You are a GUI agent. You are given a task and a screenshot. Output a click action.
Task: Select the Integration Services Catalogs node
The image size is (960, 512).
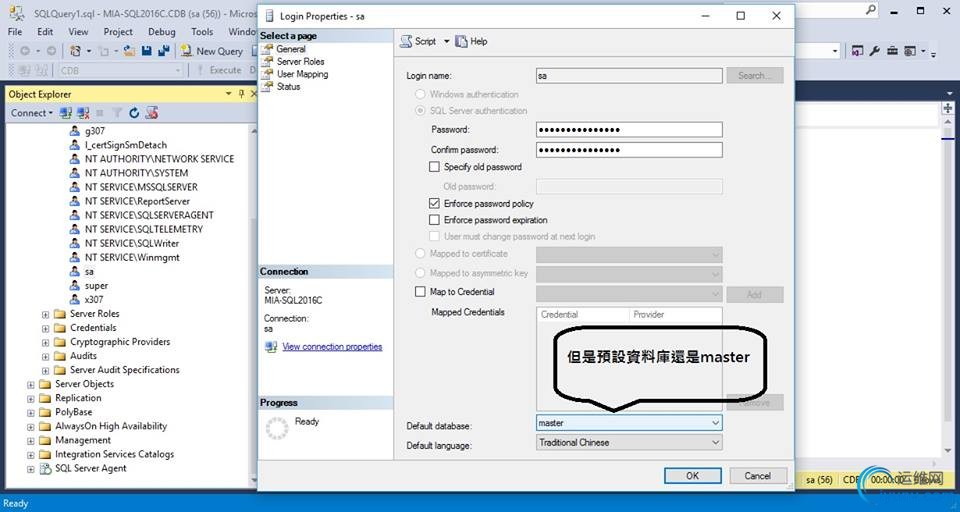pyautogui.click(x=114, y=454)
